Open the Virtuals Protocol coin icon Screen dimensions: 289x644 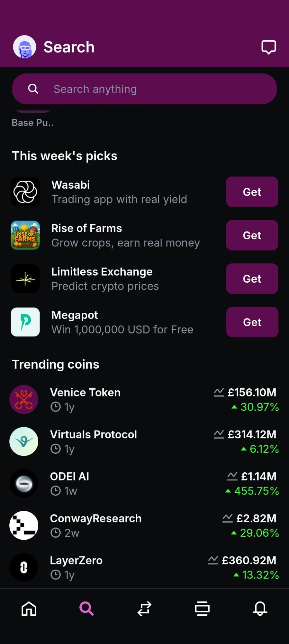coord(24,441)
